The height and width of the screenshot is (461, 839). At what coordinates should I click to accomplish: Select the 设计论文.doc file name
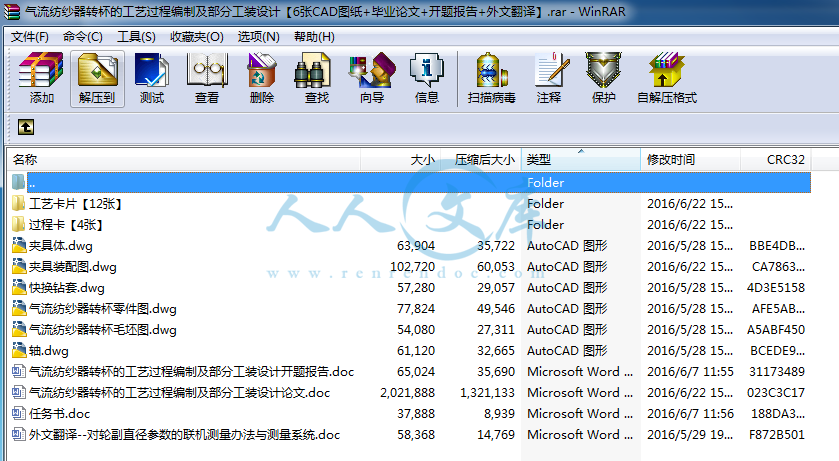(x=179, y=393)
